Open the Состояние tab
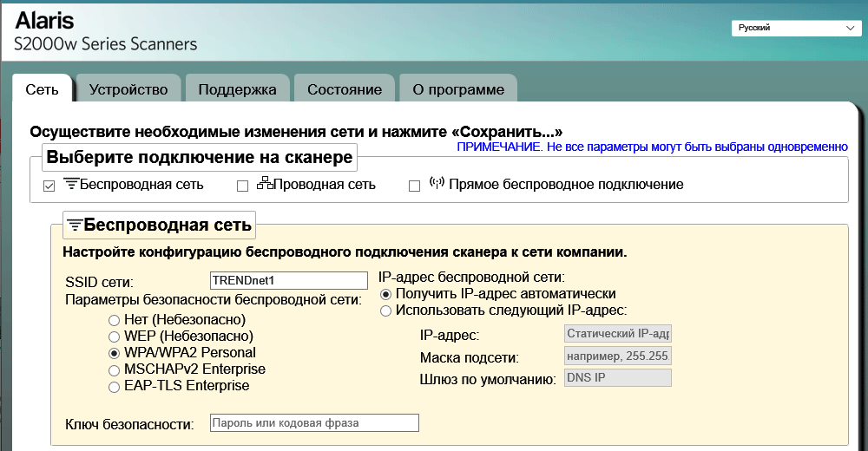 pyautogui.click(x=345, y=89)
